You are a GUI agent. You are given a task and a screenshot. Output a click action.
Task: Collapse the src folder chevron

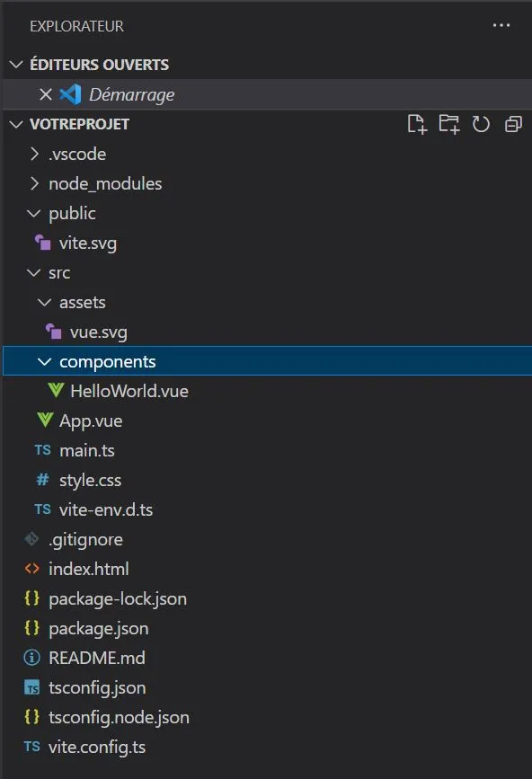point(34,273)
